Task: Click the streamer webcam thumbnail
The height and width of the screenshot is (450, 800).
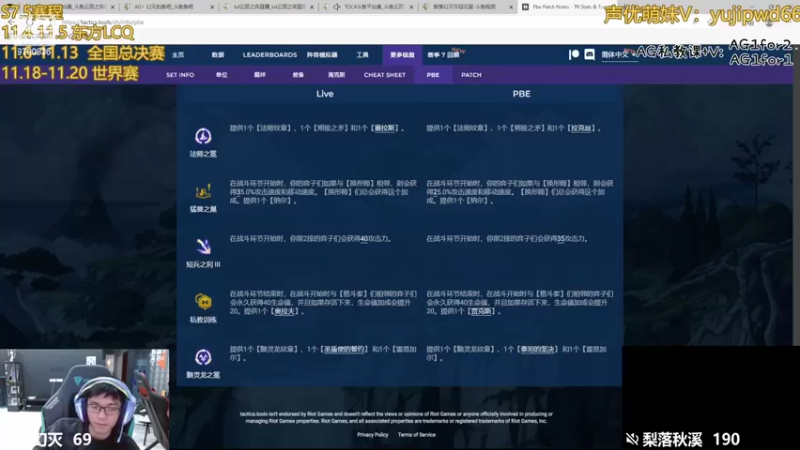Action: tap(84, 399)
